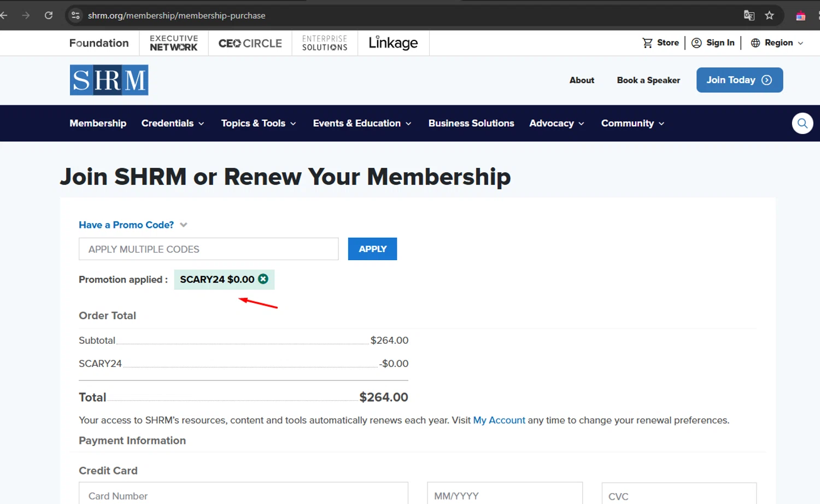The width and height of the screenshot is (820, 504).
Task: Expand the Community menu
Action: click(632, 123)
